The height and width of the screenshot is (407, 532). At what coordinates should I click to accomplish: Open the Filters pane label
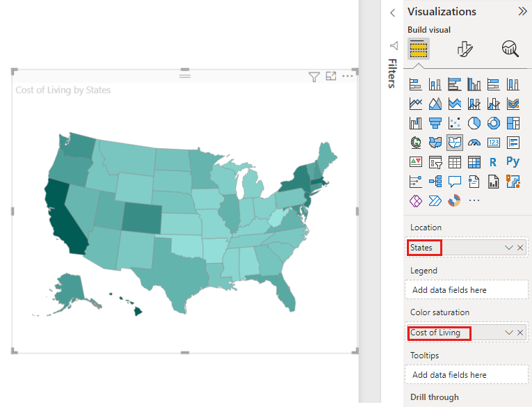point(392,73)
